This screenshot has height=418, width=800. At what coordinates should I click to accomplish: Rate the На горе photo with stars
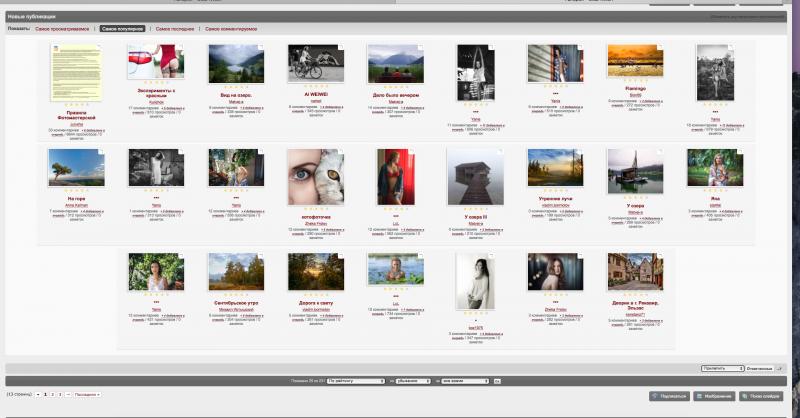pos(77,191)
